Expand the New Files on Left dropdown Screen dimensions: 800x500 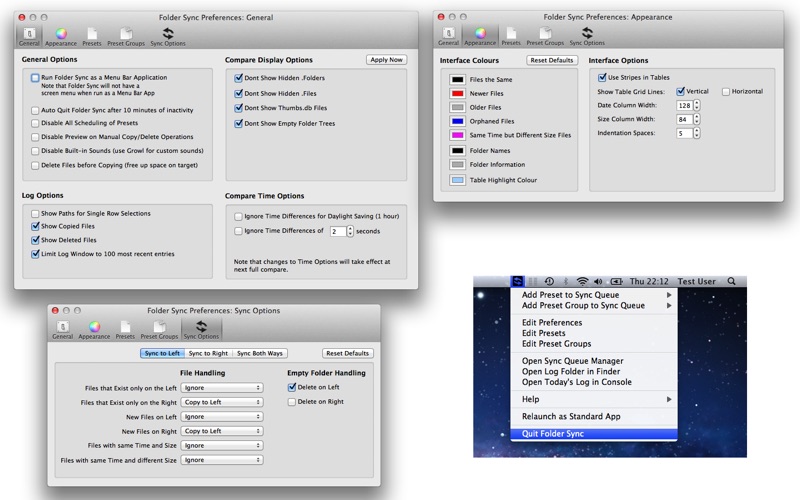tap(222, 416)
